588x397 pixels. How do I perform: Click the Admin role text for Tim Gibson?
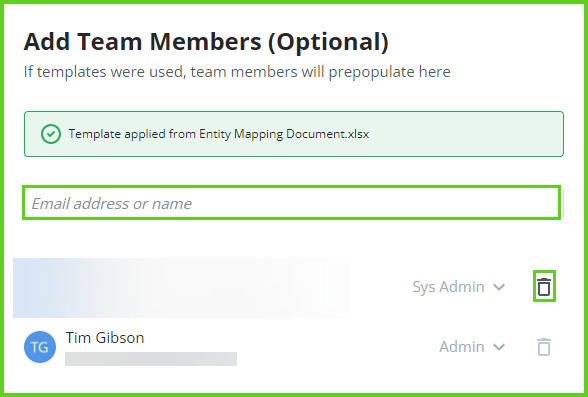point(462,347)
